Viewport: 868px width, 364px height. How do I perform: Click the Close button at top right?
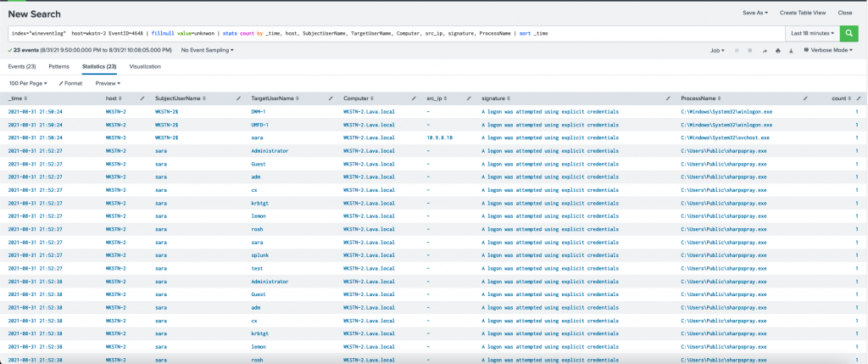[x=845, y=12]
